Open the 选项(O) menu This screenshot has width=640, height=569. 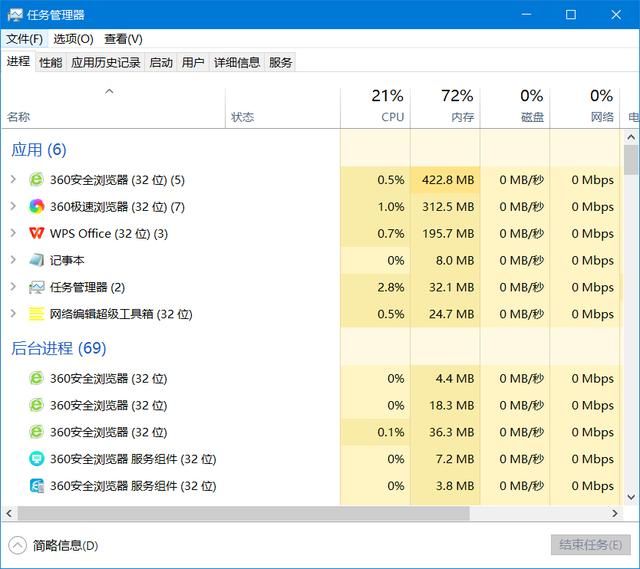tap(73, 39)
